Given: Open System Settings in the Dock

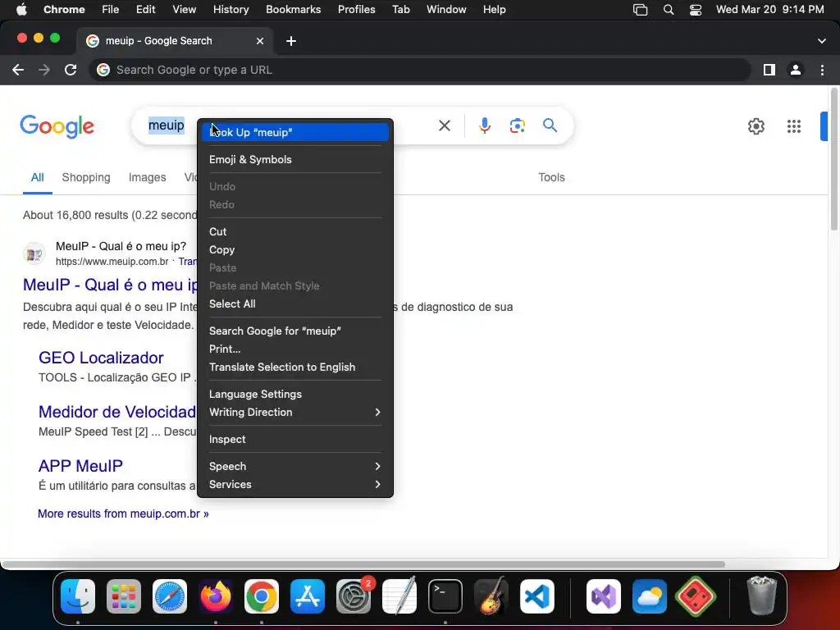Looking at the screenshot, I should [354, 596].
